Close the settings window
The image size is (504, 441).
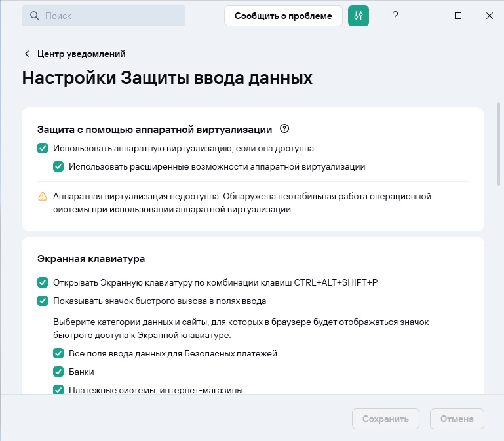click(489, 16)
